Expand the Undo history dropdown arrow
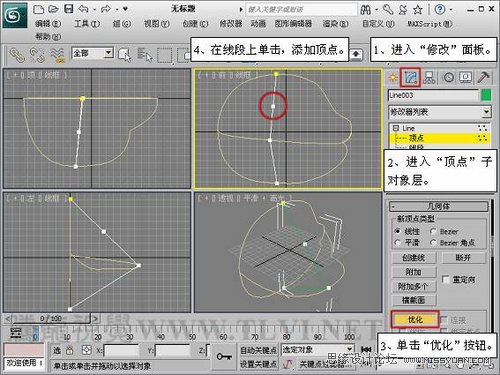The image size is (500, 375). click(94, 9)
